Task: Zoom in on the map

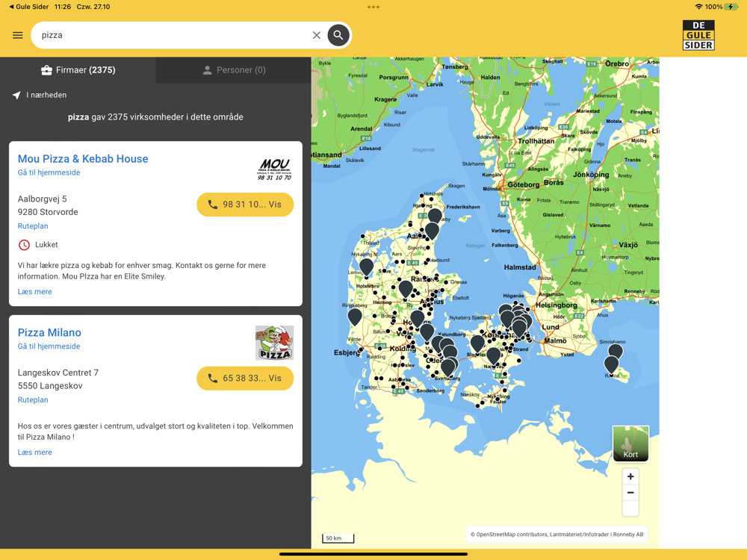Action: tap(630, 476)
